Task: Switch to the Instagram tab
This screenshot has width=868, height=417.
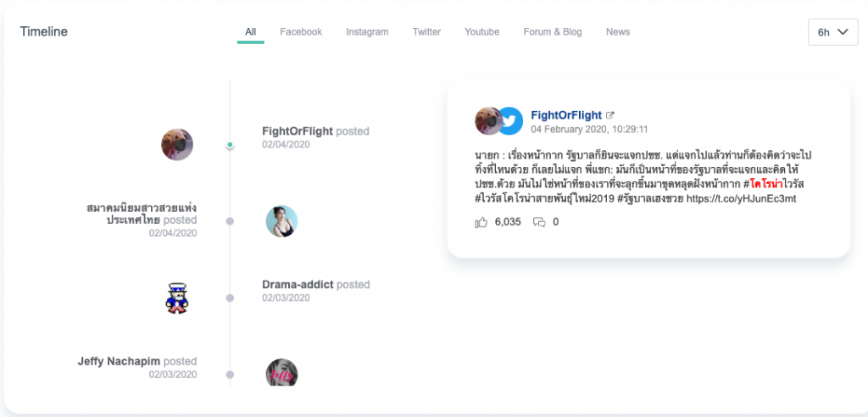Action: [367, 32]
